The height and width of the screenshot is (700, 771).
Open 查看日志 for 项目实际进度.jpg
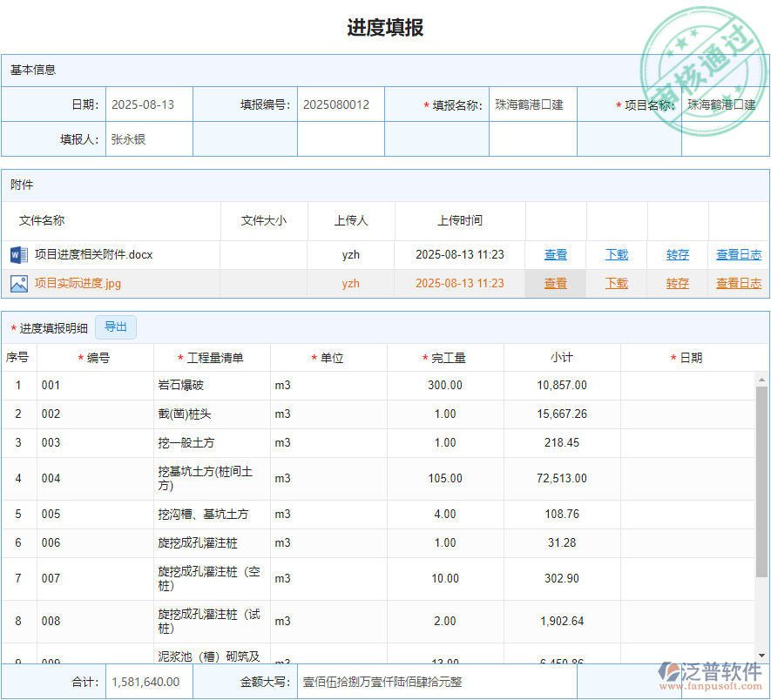coord(738,283)
